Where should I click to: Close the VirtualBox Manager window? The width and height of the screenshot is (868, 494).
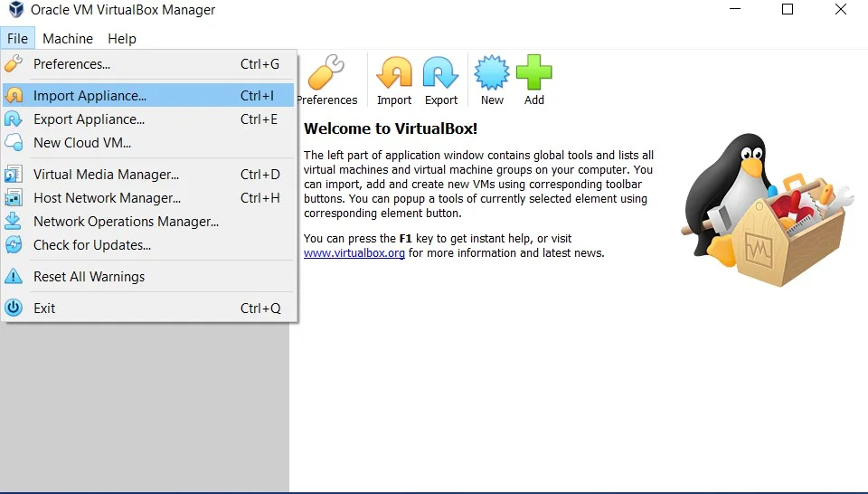coord(840,9)
